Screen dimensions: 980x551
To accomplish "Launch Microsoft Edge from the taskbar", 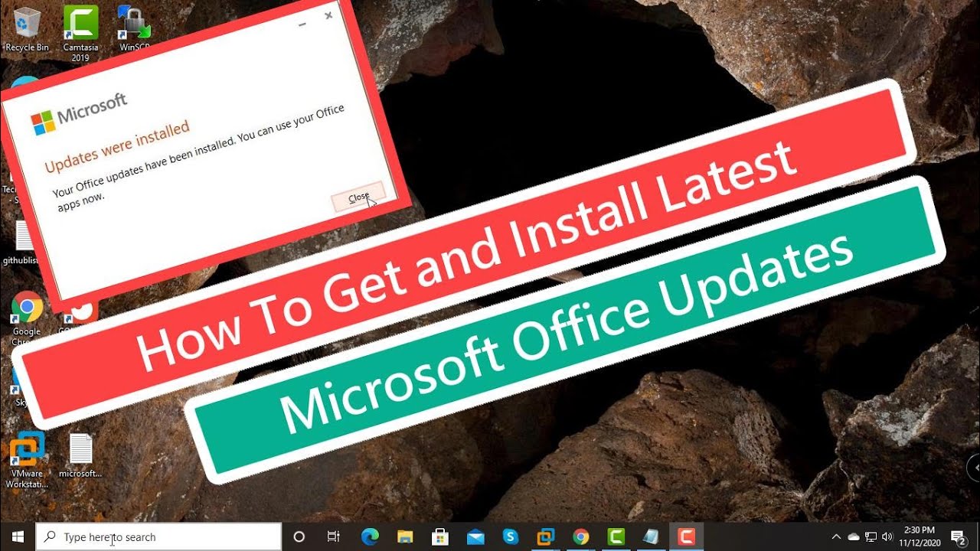I will pos(369,536).
